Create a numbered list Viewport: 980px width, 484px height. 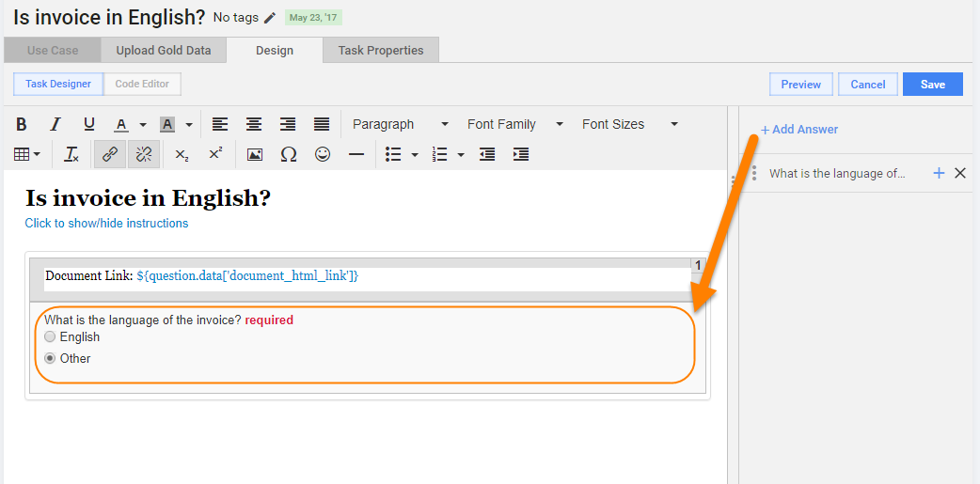point(439,154)
